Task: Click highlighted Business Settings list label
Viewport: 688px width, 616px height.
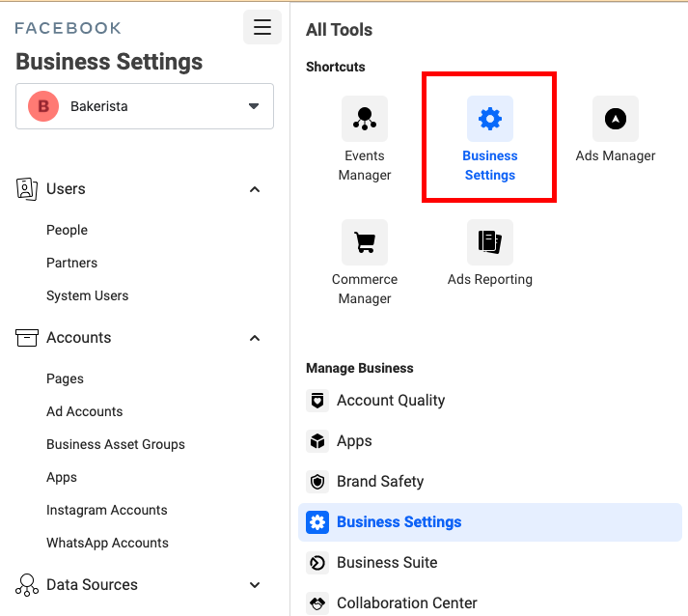Action: coord(399,522)
